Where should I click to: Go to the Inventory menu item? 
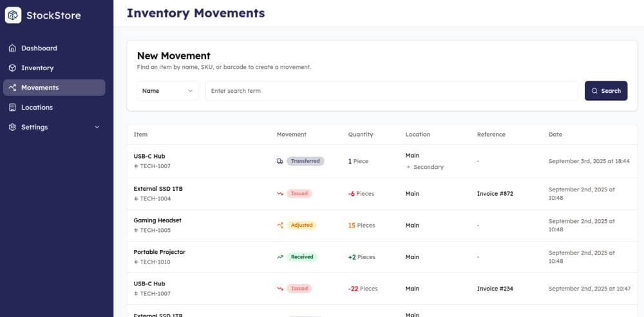[37, 68]
